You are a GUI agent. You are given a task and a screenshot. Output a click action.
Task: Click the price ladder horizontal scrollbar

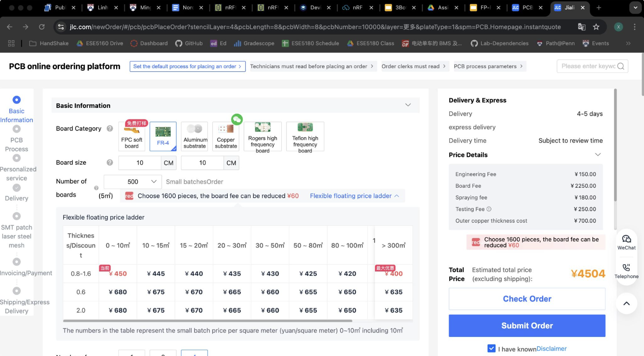207,321
